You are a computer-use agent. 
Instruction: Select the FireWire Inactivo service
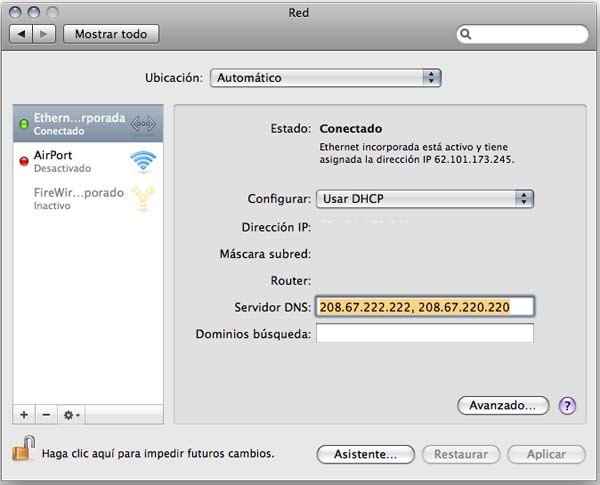[x=88, y=198]
